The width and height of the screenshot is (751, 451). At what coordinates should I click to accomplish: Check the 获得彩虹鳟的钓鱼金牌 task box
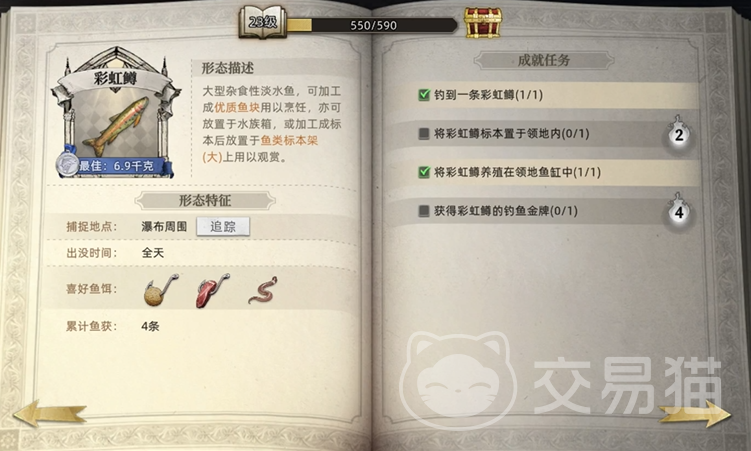pyautogui.click(x=424, y=211)
